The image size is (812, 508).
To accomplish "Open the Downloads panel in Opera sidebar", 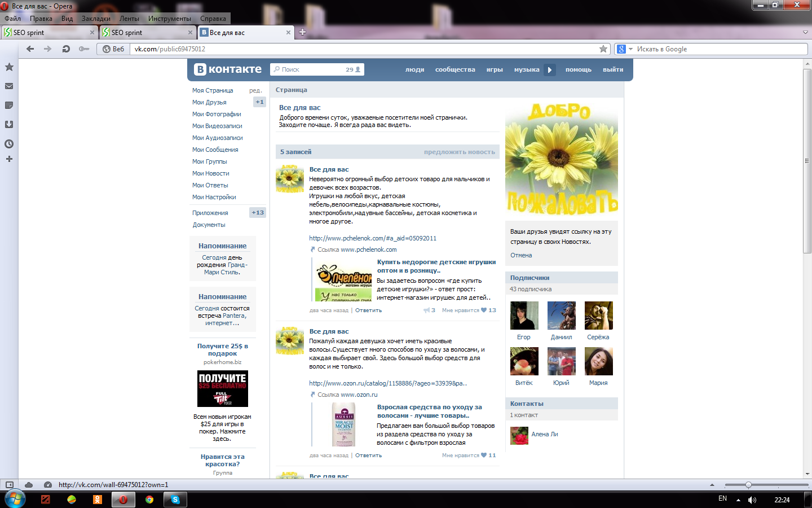I will (x=9, y=125).
